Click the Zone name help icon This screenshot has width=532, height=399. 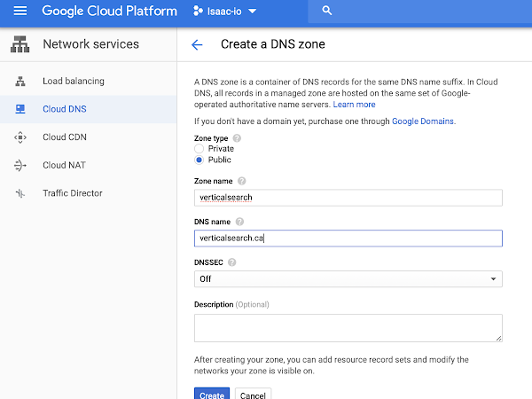click(x=242, y=181)
